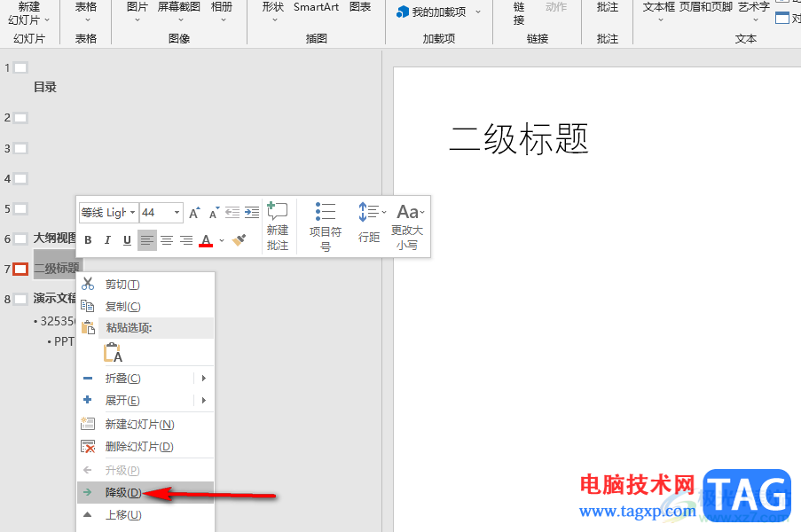Viewport: 801px width, 532px height.
Task: Click SmartArt in the ribbon
Action: (316, 7)
